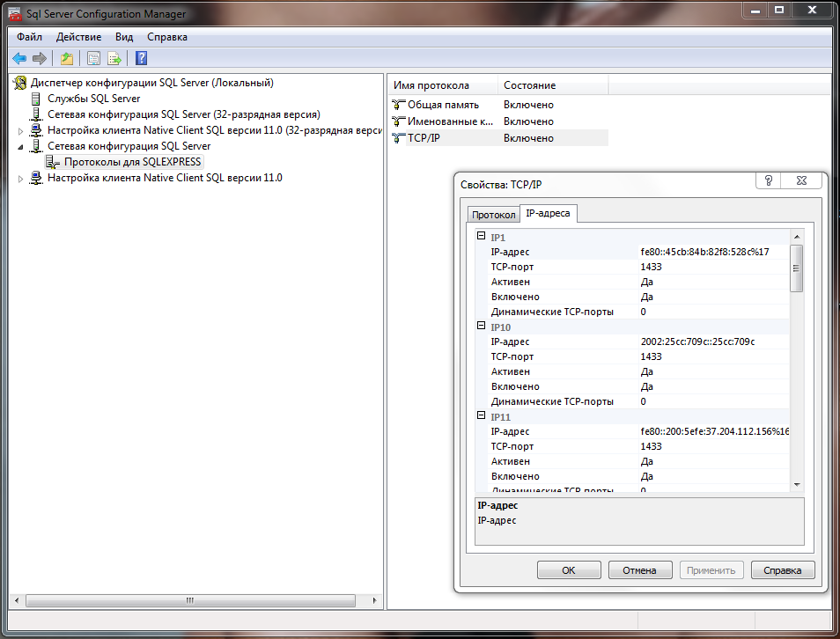Click the IP1 TCP-порт value field 1433
The height and width of the screenshot is (639, 840).
point(652,267)
